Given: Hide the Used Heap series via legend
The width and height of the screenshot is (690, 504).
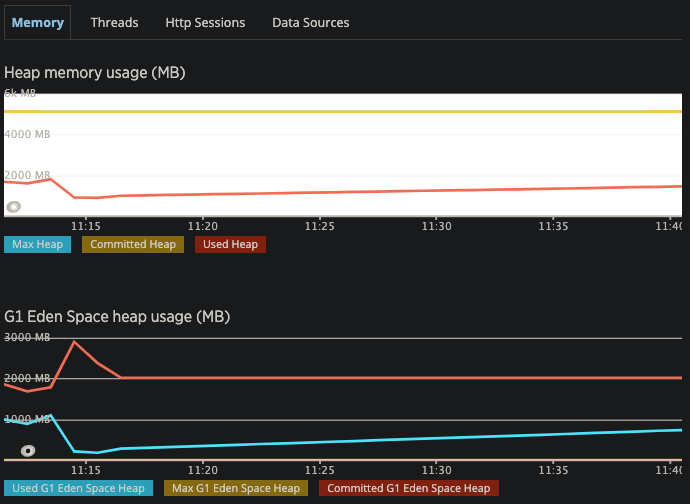Looking at the screenshot, I should point(230,244).
